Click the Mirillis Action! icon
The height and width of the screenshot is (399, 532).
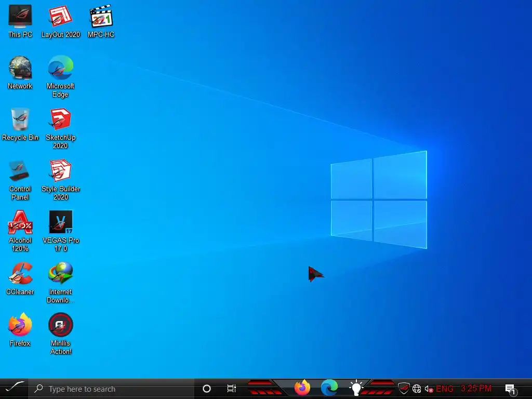[x=60, y=334]
